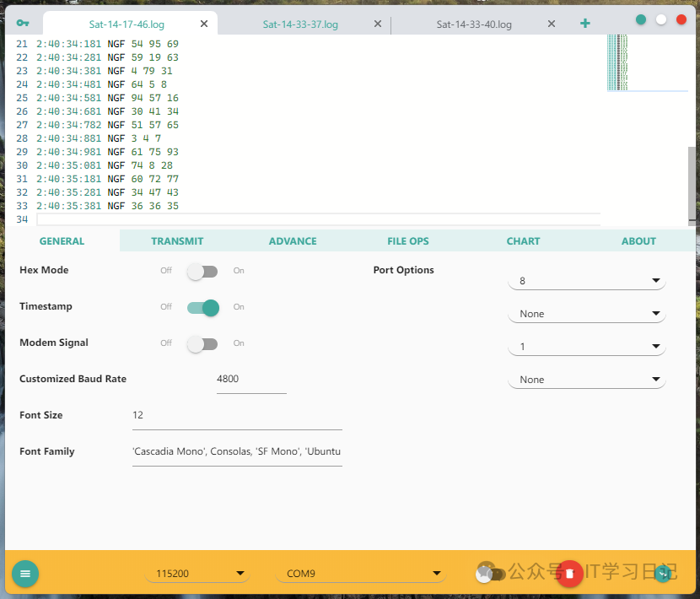Click the log minimap preview
The width and height of the screenshot is (700, 599).
click(648, 62)
